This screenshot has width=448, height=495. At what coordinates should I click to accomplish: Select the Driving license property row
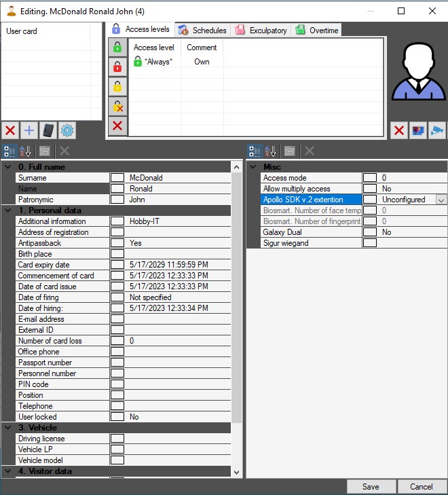click(123, 439)
